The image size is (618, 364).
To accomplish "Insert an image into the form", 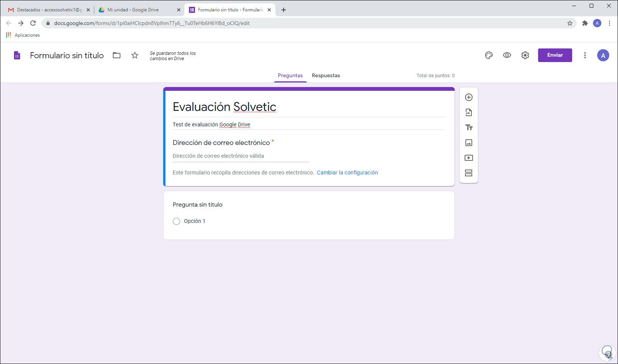I will tap(469, 143).
